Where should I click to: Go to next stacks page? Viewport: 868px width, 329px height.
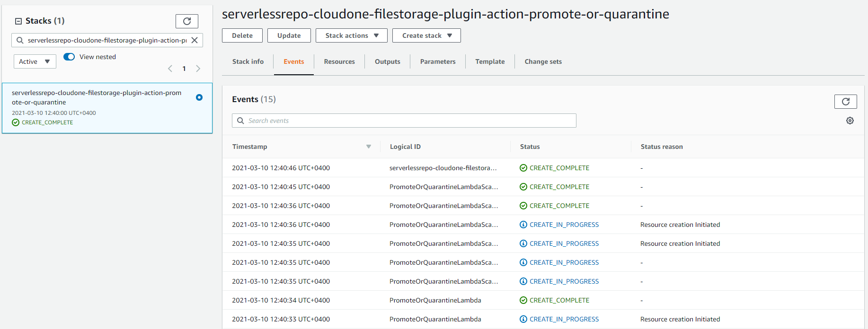[x=198, y=69]
